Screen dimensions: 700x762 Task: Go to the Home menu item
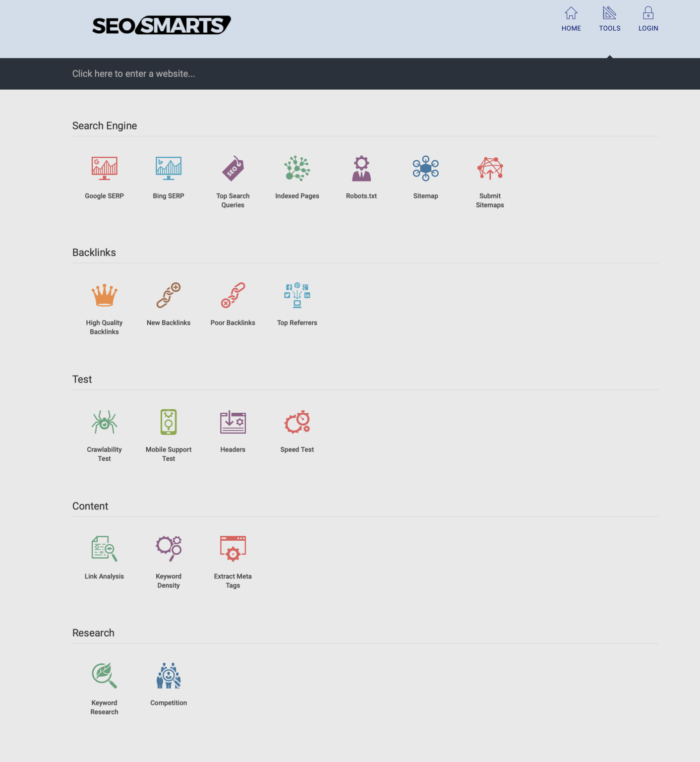pyautogui.click(x=571, y=20)
